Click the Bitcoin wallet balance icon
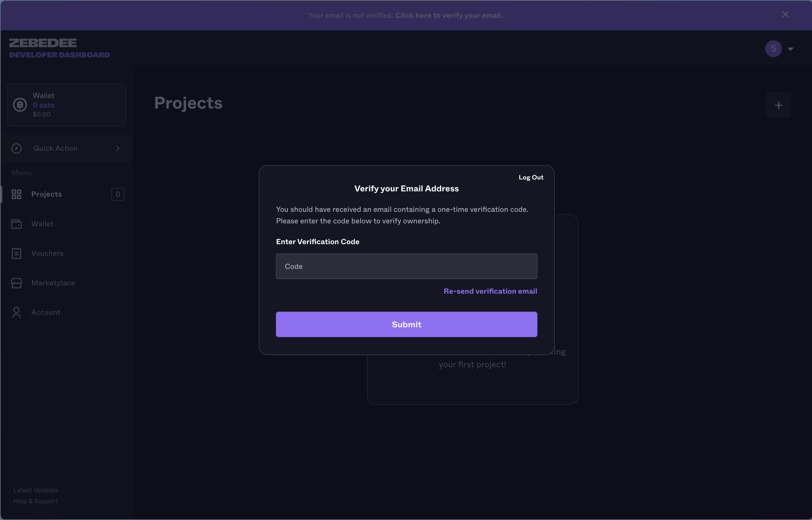The width and height of the screenshot is (812, 520). (19, 105)
